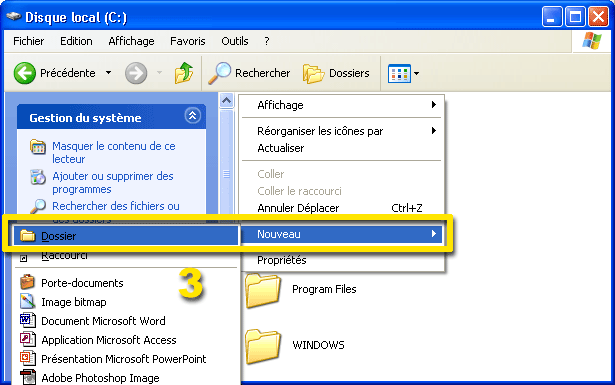
Task: Click the Porte-documents briefcase icon
Action: click(27, 282)
